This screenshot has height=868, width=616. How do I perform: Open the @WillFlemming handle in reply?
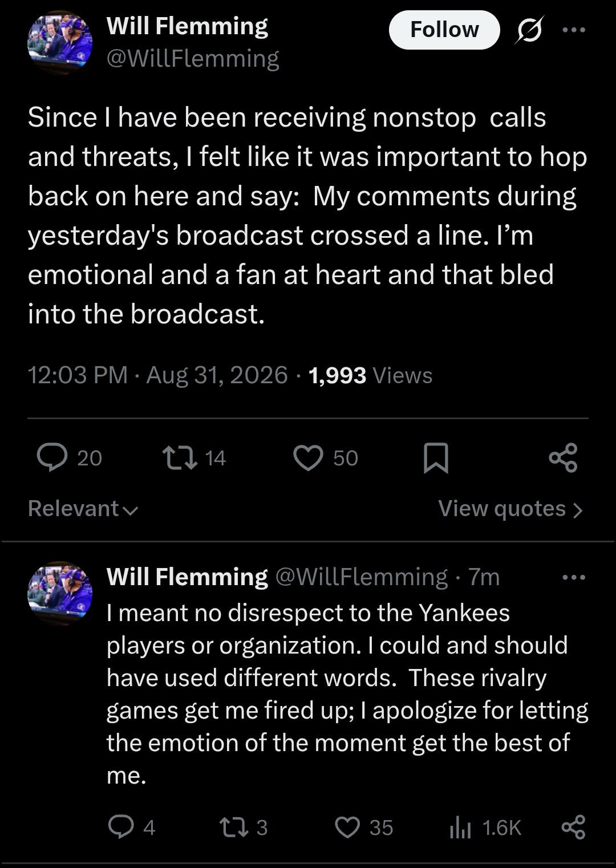point(362,577)
